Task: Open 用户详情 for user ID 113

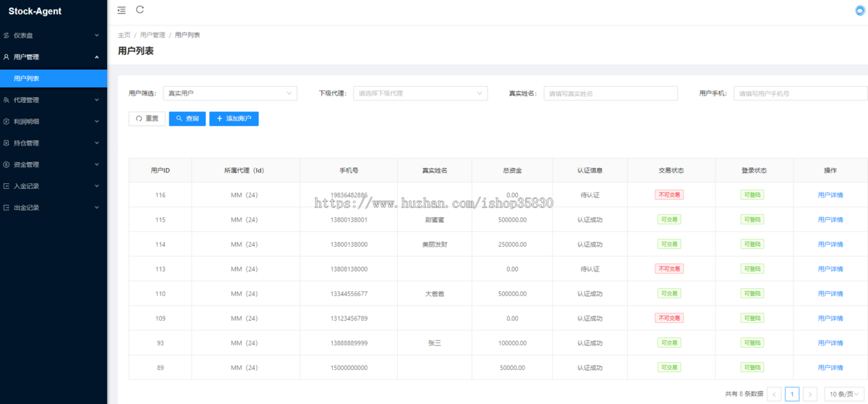Action: [830, 269]
